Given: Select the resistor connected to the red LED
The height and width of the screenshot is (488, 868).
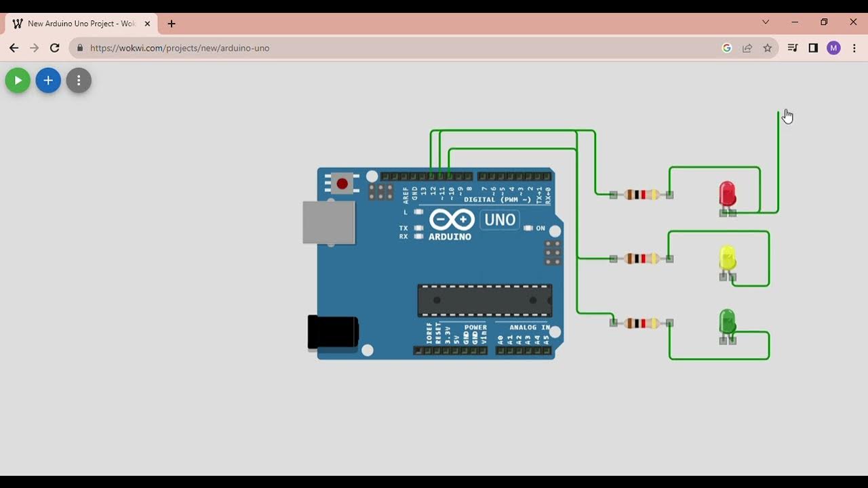Looking at the screenshot, I should coord(642,195).
